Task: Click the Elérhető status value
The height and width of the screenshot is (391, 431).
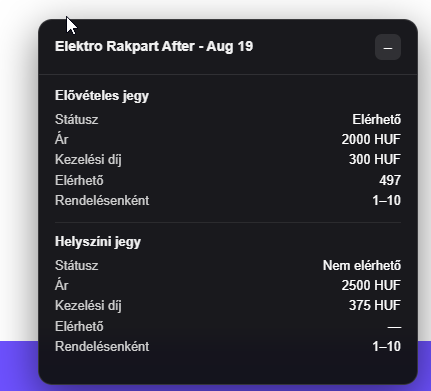Action: (376, 119)
